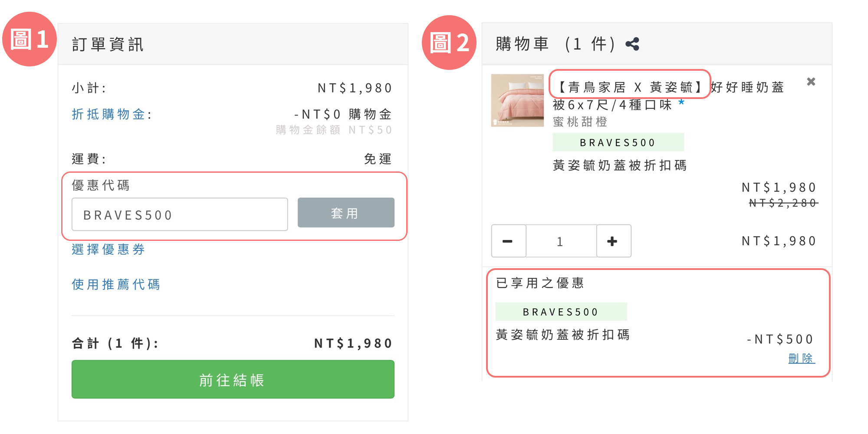The height and width of the screenshot is (434, 868).
Task: Remove cart item with the X icon
Action: (811, 82)
